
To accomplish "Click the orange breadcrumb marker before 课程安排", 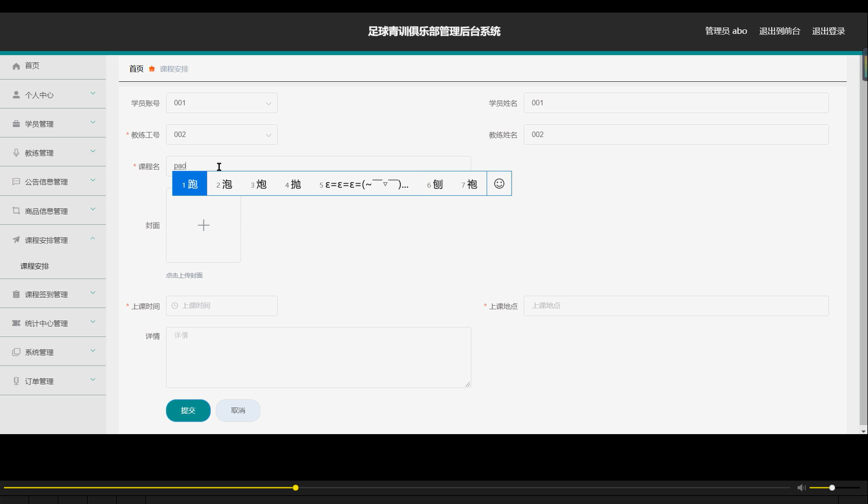I will (x=151, y=69).
